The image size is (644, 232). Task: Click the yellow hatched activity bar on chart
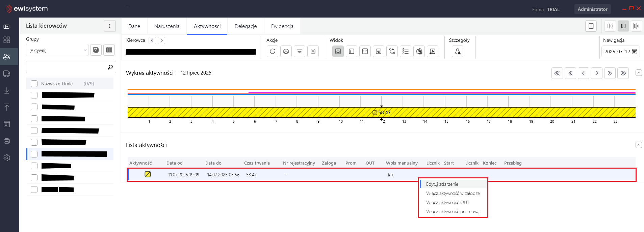[x=270, y=112]
